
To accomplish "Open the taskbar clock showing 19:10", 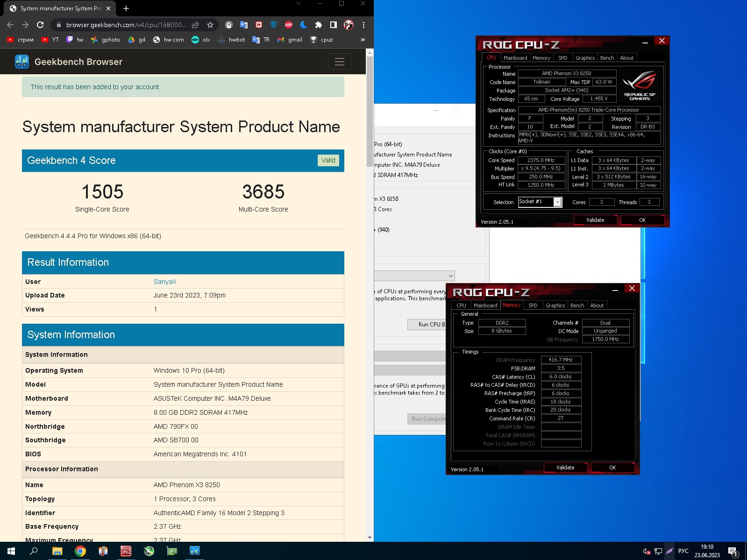I will click(707, 551).
